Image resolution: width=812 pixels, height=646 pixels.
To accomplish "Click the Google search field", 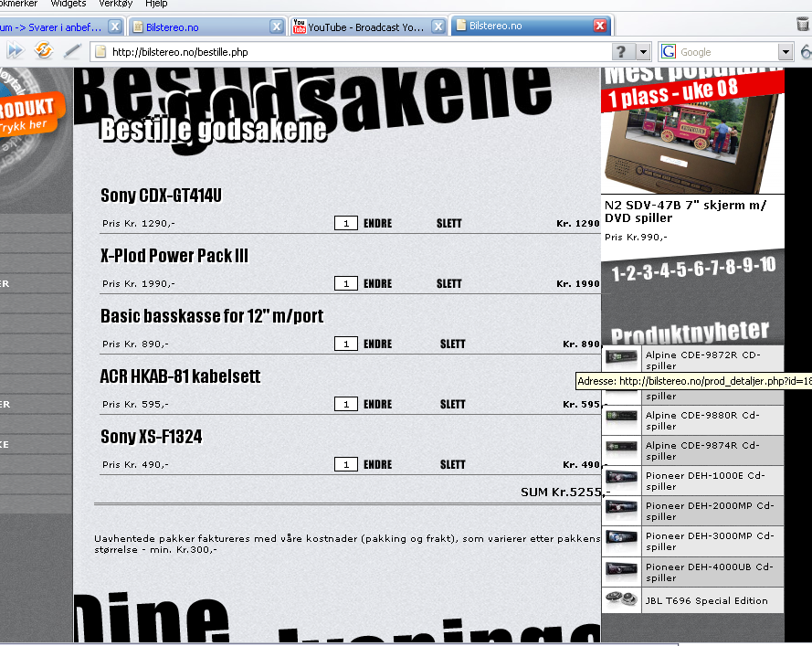I will click(x=728, y=52).
